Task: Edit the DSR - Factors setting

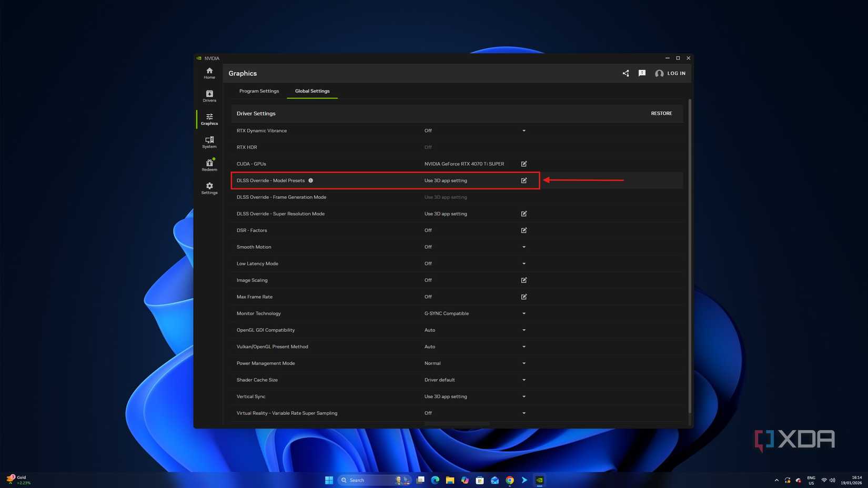Action: coord(523,230)
